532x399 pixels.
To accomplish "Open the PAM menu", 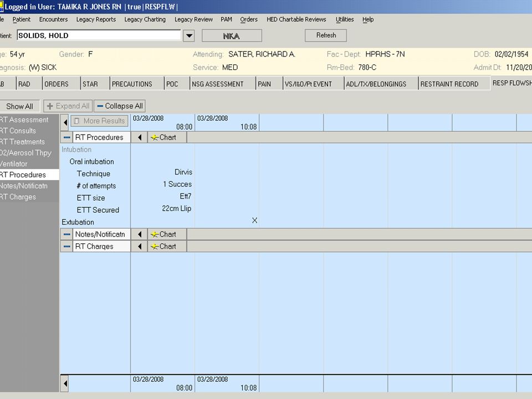I will pyautogui.click(x=226, y=19).
